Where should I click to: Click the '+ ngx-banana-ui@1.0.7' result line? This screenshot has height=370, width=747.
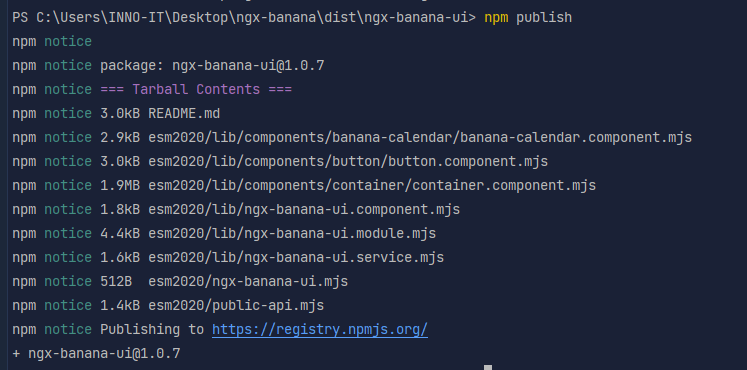coord(96,353)
